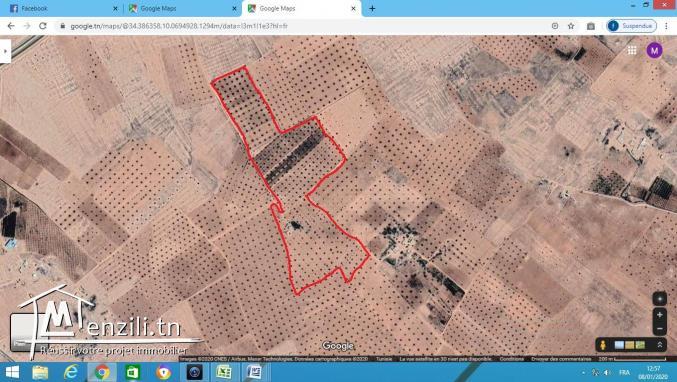This screenshot has width=677, height=382.
Task: Launch Internet Explorer from taskbar
Action: coord(71,372)
